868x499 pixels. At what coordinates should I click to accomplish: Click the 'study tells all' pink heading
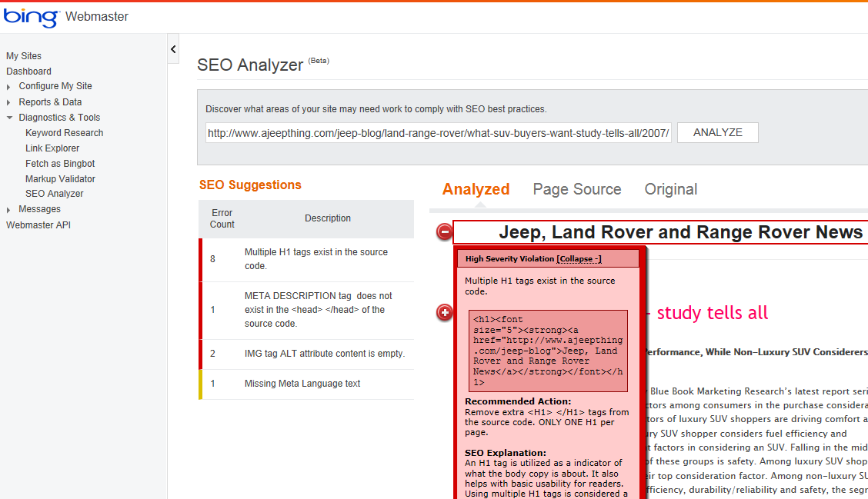pyautogui.click(x=712, y=313)
